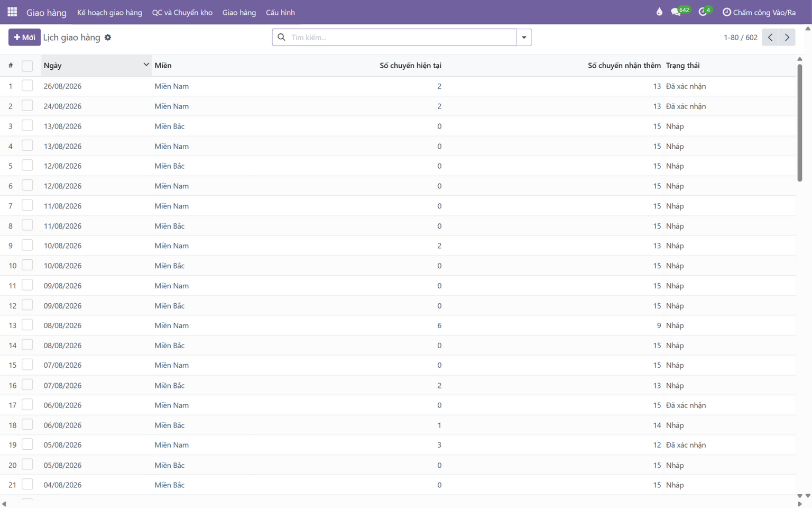Tick the checkbox for row 1 dated 26/08/2026
The image size is (812, 508).
27,86
